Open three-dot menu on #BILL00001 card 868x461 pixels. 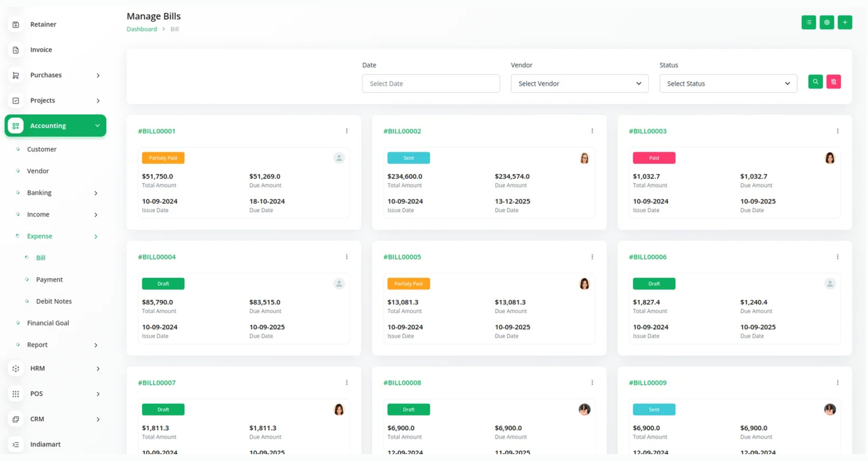(x=346, y=131)
